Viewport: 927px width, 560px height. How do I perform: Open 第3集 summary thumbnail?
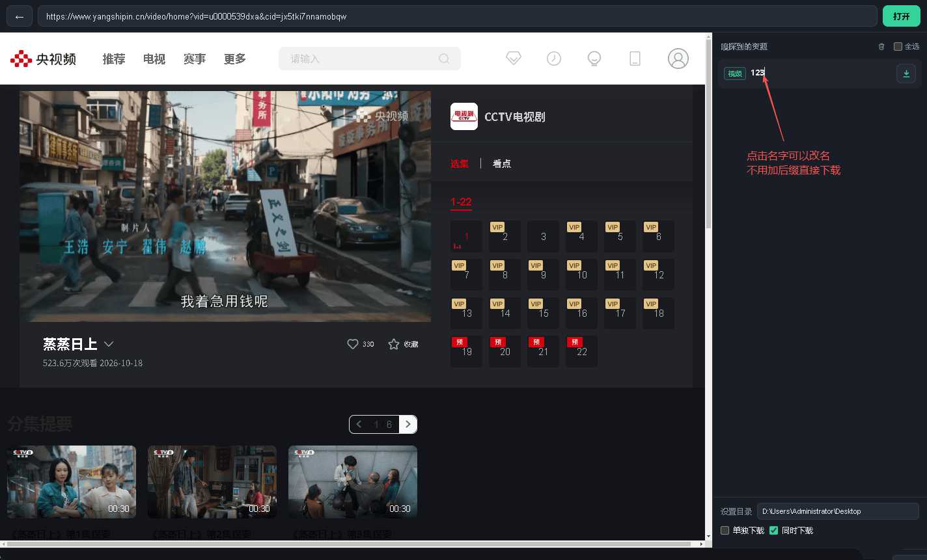click(x=353, y=482)
